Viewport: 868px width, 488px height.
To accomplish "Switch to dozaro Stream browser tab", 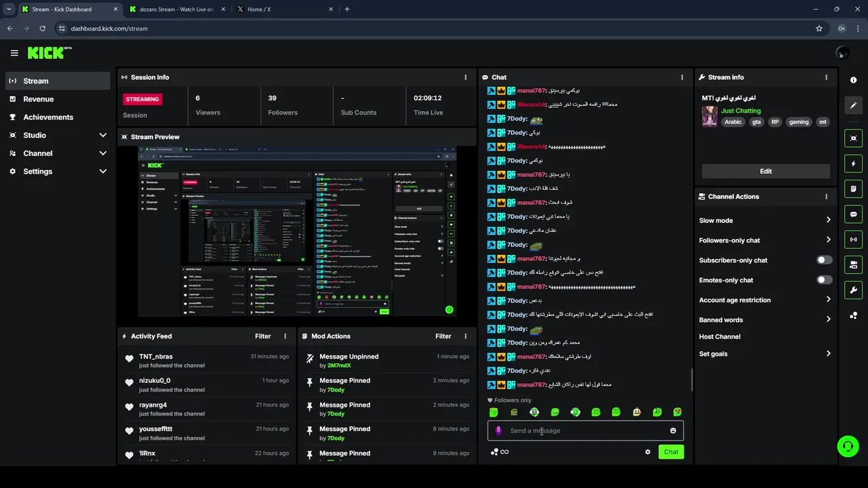I will click(176, 9).
